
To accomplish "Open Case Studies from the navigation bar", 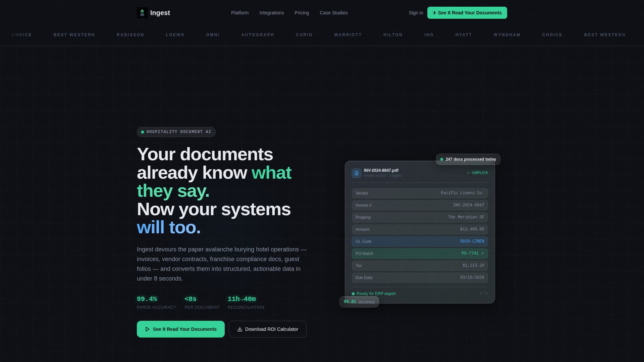I will [333, 13].
